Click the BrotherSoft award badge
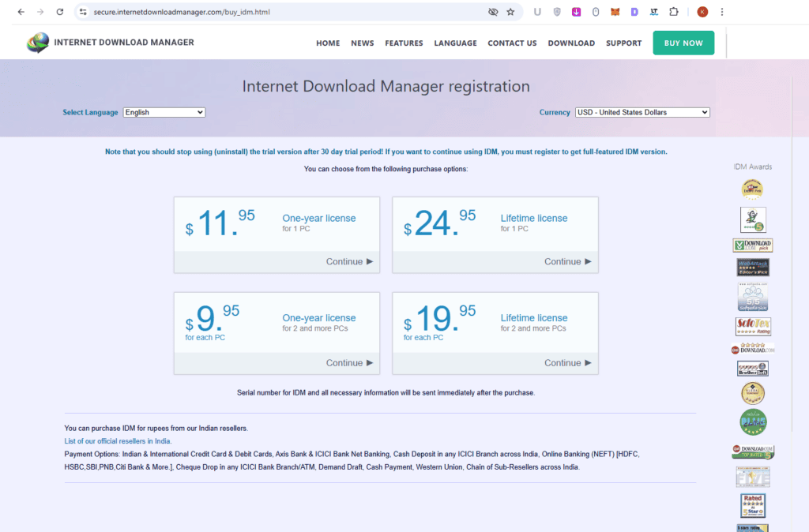 coord(753,368)
